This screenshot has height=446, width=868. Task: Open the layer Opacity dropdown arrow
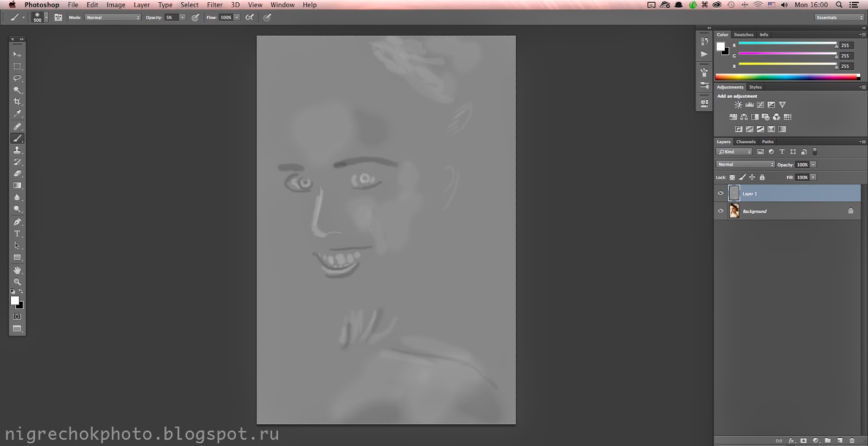click(x=813, y=164)
